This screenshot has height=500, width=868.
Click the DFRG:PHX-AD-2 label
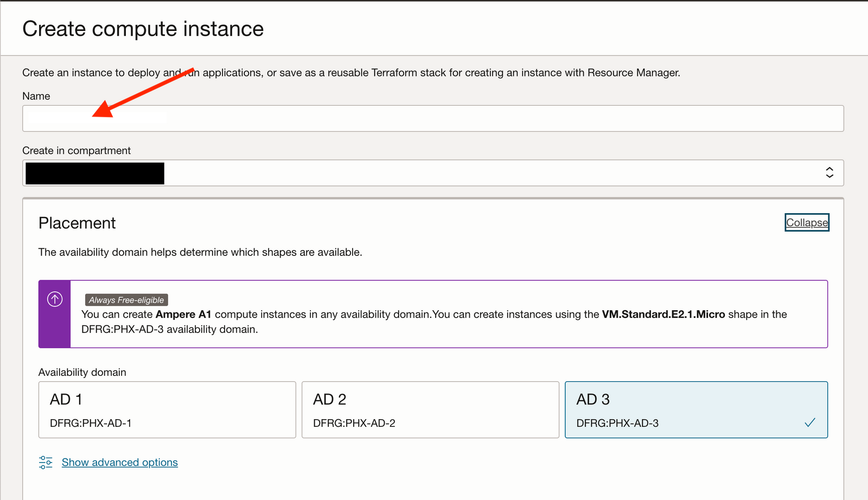click(354, 423)
